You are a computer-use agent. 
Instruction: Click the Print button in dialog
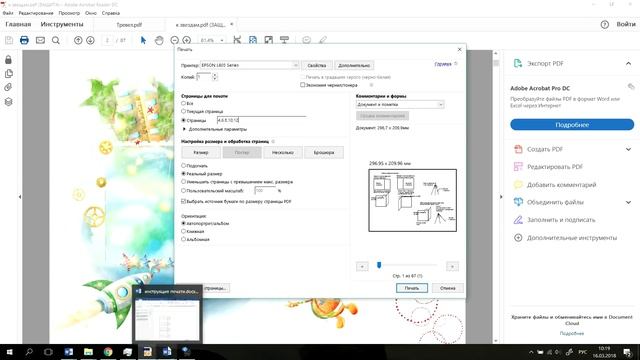pos(412,288)
